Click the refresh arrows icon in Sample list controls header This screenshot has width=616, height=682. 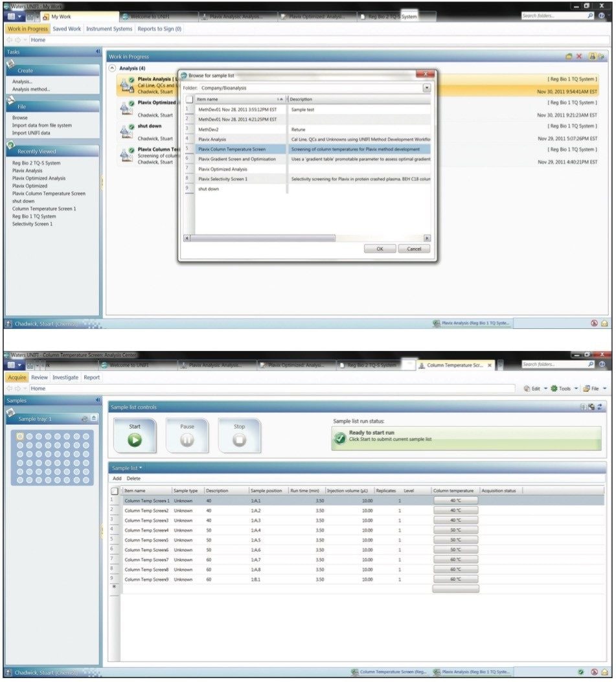pos(599,407)
